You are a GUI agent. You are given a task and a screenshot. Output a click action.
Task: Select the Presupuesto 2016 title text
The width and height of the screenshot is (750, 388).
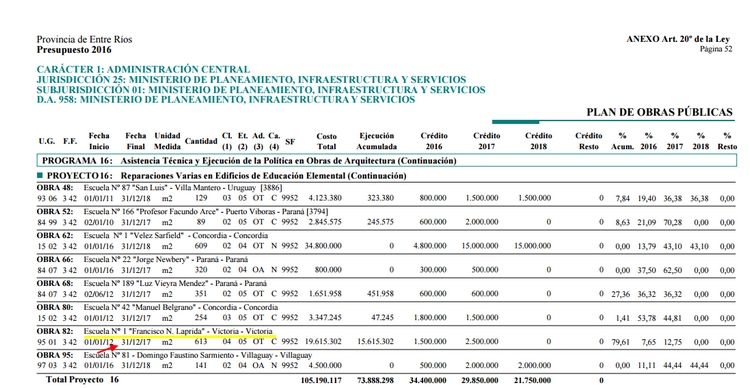pos(74,50)
